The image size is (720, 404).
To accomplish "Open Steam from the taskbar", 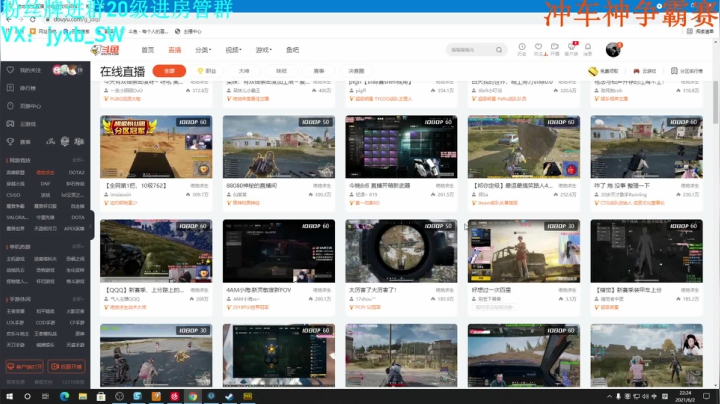I will point(229,396).
